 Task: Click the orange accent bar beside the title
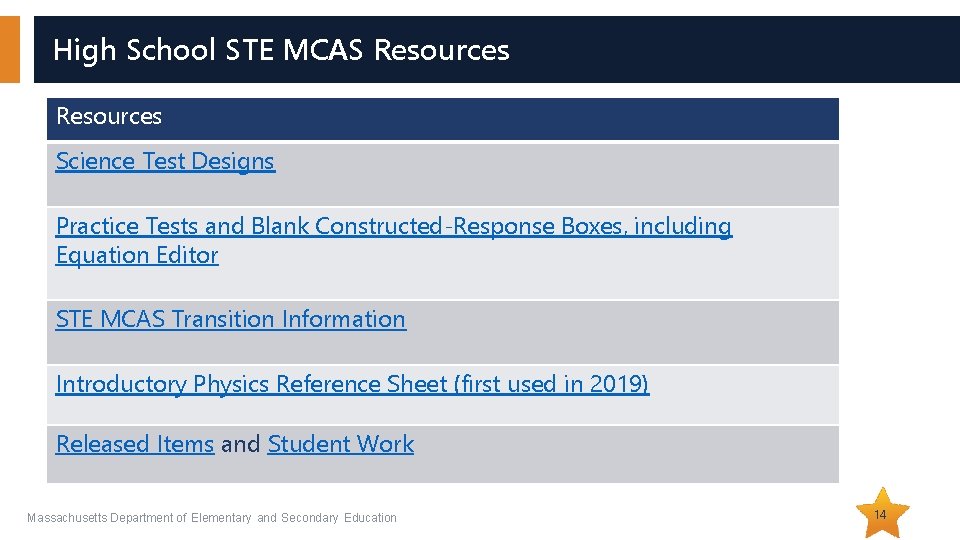[10, 50]
